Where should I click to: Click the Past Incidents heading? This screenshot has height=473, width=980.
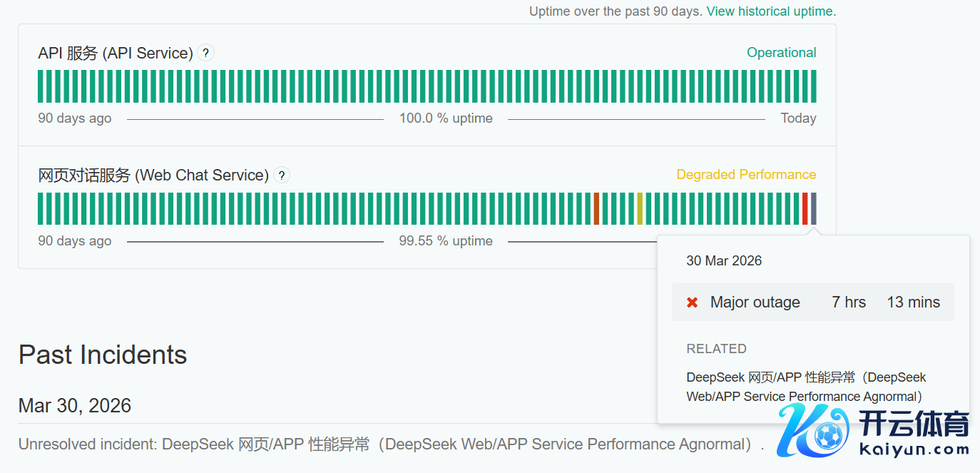(103, 355)
